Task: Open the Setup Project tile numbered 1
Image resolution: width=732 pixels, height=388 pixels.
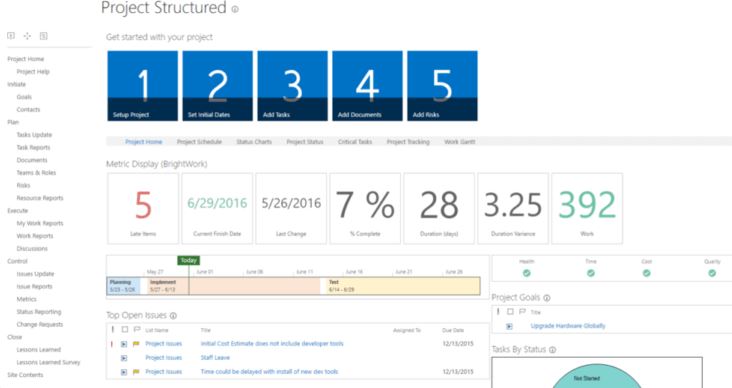Action: (142, 86)
